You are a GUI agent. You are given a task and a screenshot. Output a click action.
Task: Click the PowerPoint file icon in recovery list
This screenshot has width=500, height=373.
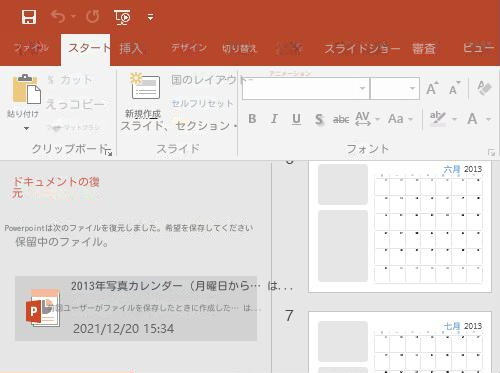click(x=43, y=308)
